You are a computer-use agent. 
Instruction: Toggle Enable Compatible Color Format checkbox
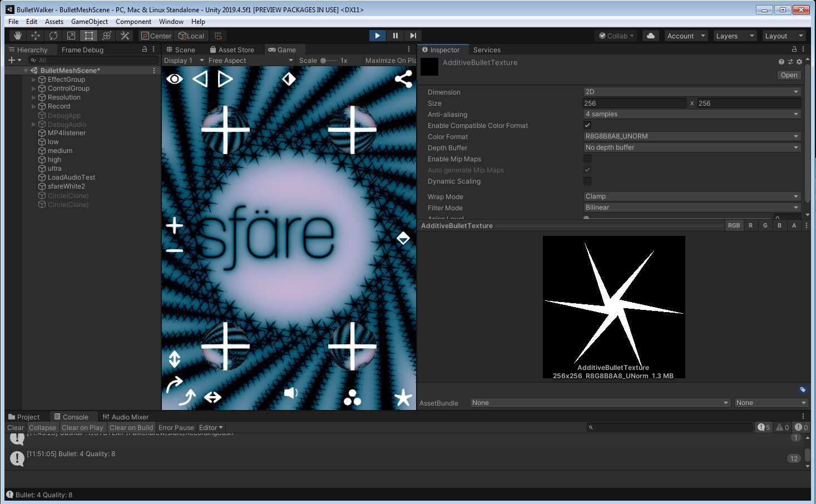pyautogui.click(x=587, y=125)
